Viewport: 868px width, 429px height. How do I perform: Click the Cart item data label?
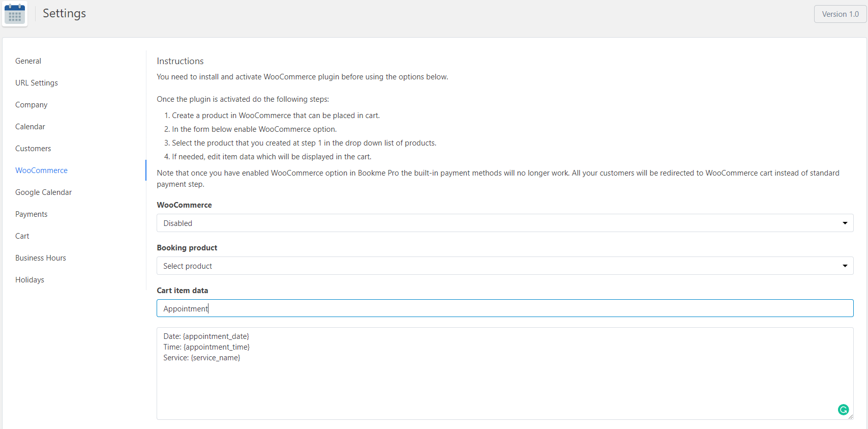tap(182, 291)
